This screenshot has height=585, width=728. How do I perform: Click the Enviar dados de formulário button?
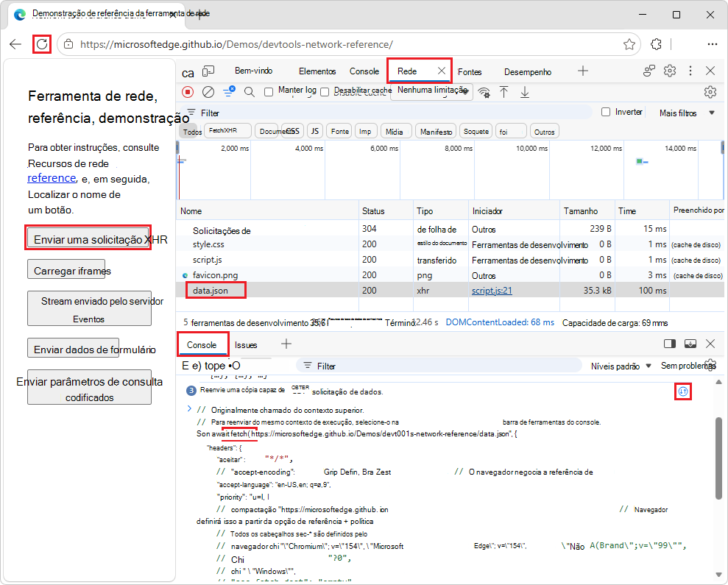[x=73, y=348]
